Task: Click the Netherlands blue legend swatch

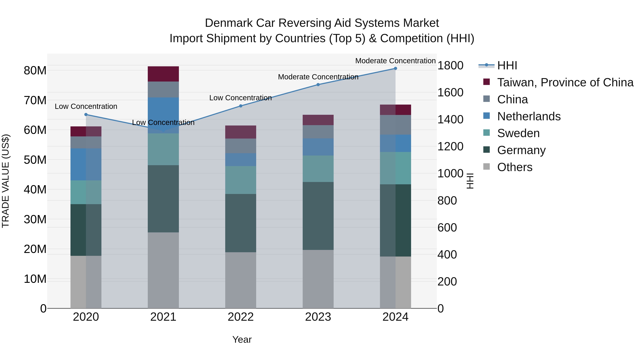Action: click(x=487, y=116)
